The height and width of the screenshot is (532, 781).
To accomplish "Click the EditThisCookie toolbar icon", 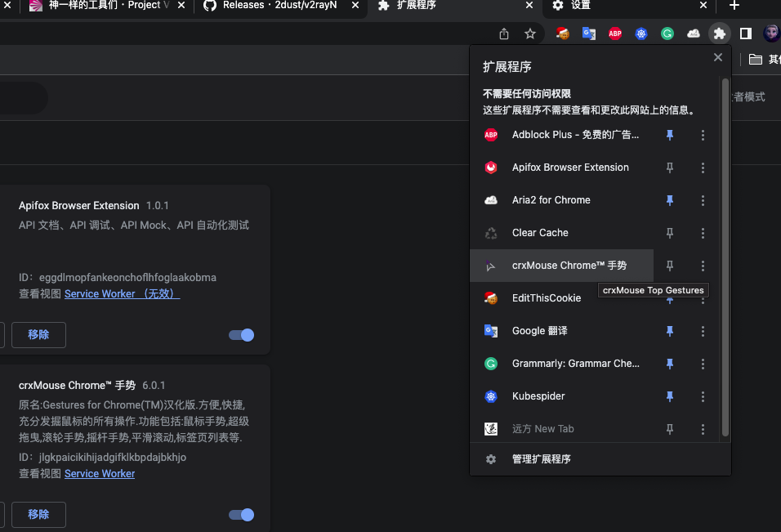I will coord(562,34).
